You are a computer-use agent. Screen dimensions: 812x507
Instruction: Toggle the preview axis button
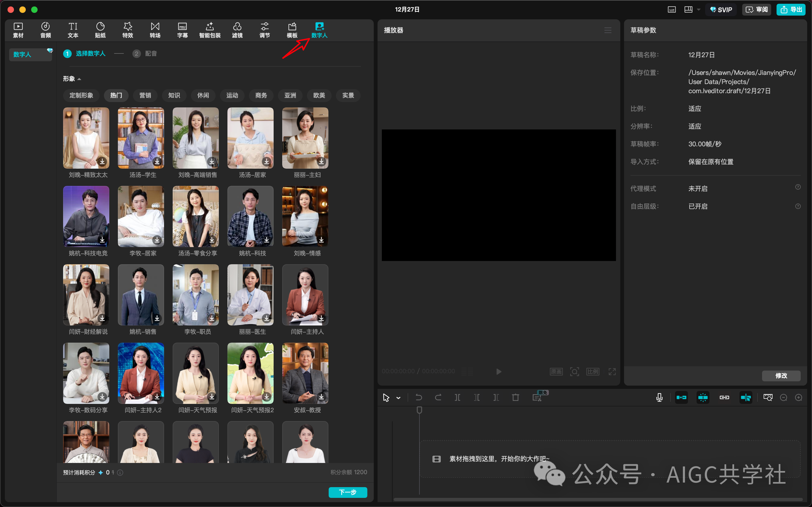(746, 397)
